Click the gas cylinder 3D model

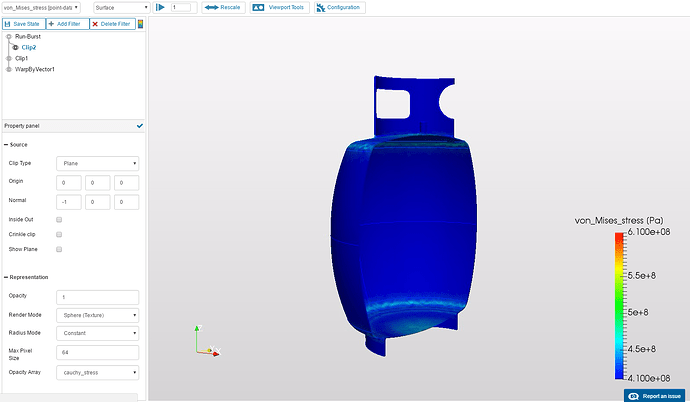pyautogui.click(x=403, y=216)
